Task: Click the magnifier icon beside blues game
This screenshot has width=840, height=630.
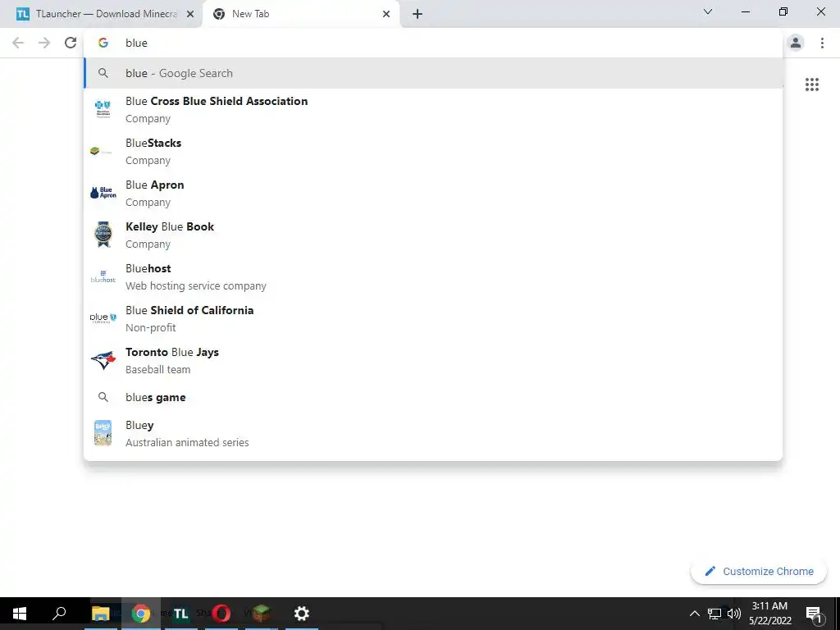Action: coord(103,397)
